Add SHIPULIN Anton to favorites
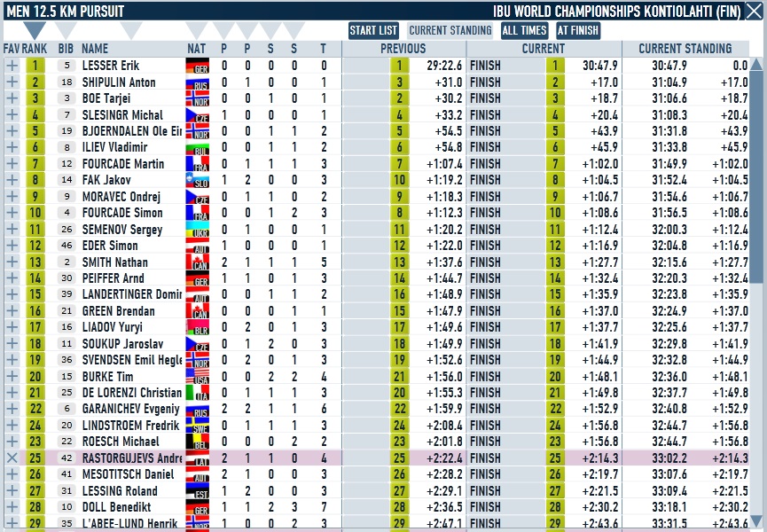 coord(12,82)
